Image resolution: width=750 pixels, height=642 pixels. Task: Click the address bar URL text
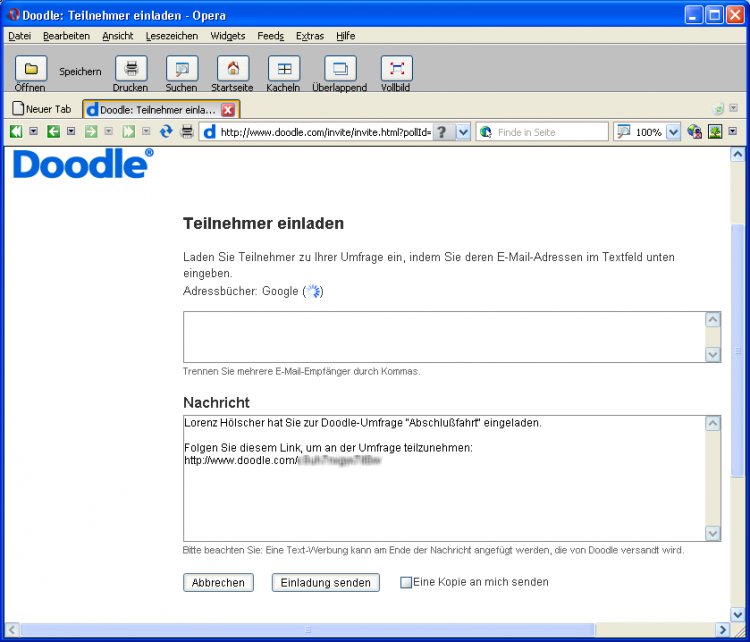pyautogui.click(x=326, y=132)
